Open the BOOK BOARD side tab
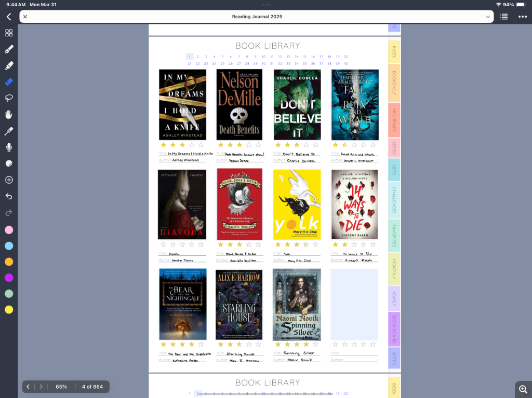This screenshot has width=532, height=398. 394,329
